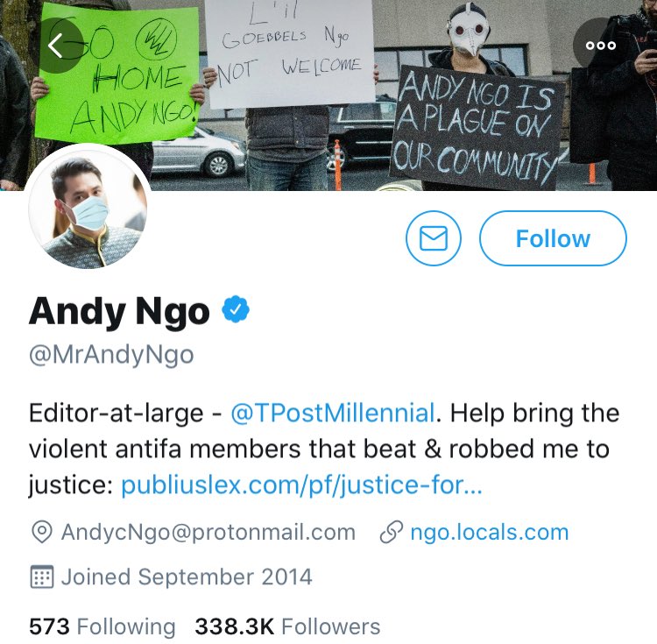The height and width of the screenshot is (644, 657).
Task: Click the blue verified badge
Action: click(236, 309)
